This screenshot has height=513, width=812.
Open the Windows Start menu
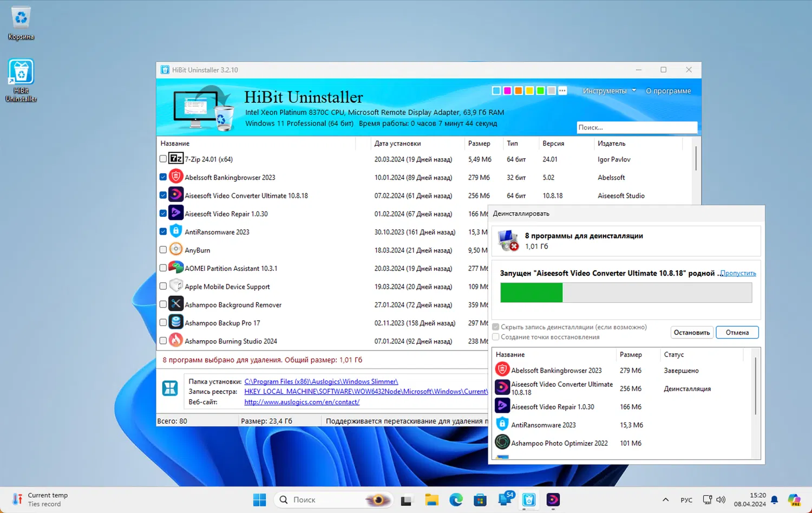(x=260, y=499)
